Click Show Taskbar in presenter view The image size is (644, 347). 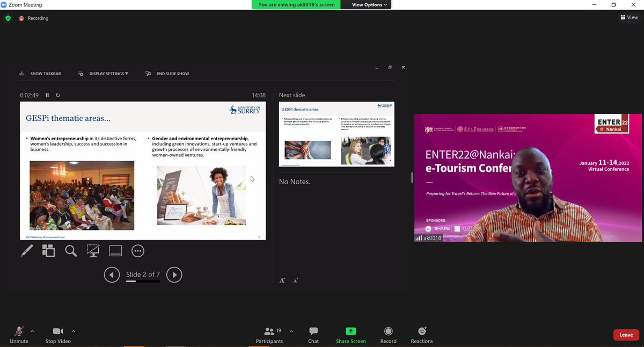(40, 74)
